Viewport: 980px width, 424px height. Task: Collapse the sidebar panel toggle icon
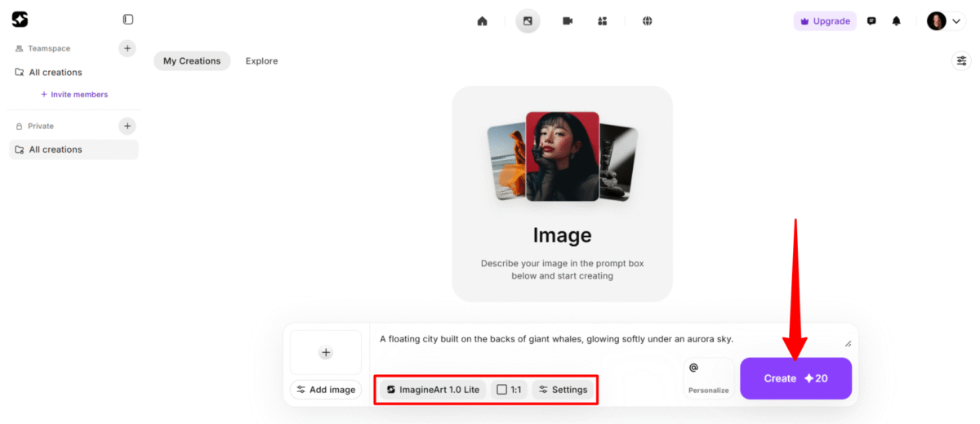128,20
